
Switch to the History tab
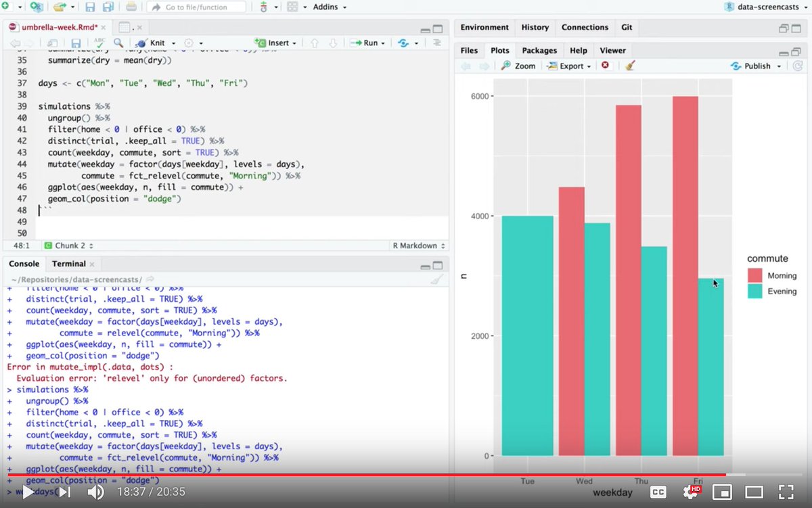[535, 27]
